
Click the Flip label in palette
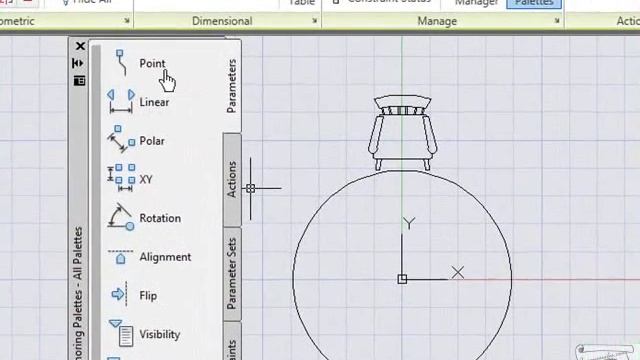tap(148, 295)
